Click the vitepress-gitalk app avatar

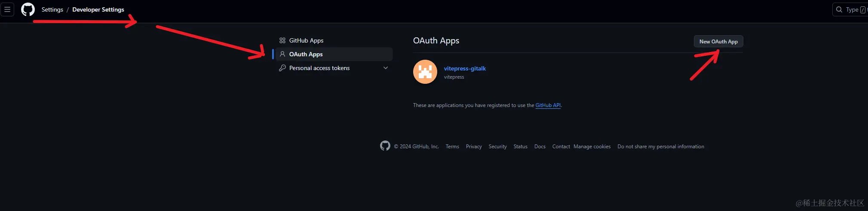point(425,72)
